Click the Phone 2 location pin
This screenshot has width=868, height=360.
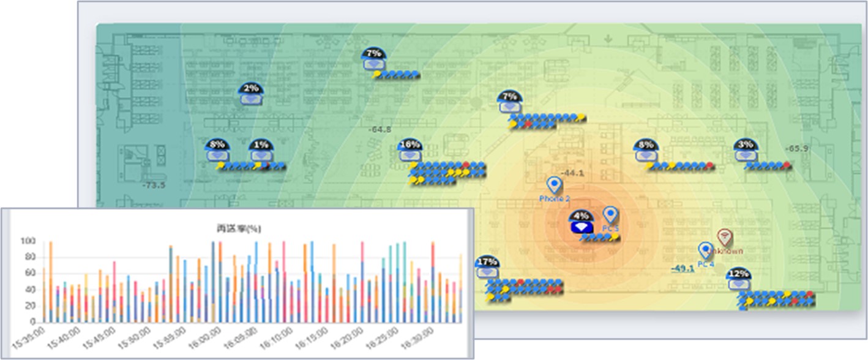pos(555,186)
